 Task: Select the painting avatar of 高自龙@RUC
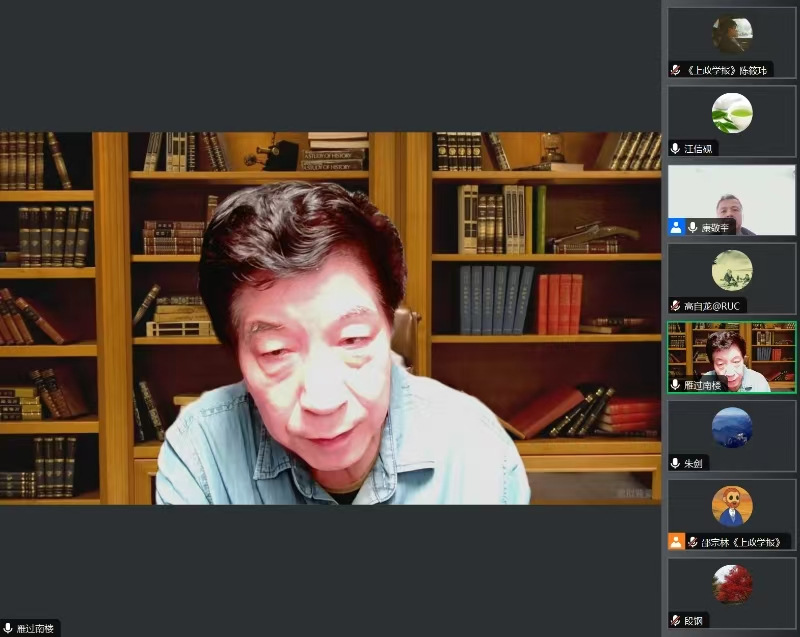(732, 270)
